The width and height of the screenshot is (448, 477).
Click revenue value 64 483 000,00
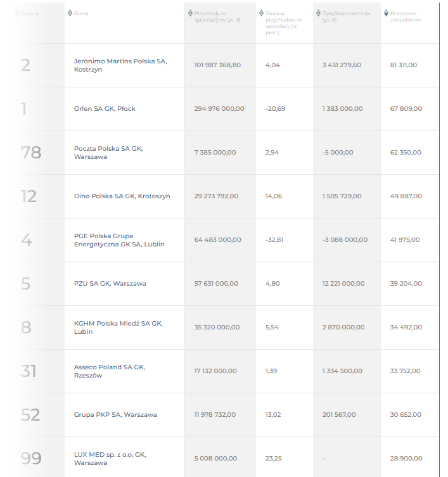pos(217,240)
